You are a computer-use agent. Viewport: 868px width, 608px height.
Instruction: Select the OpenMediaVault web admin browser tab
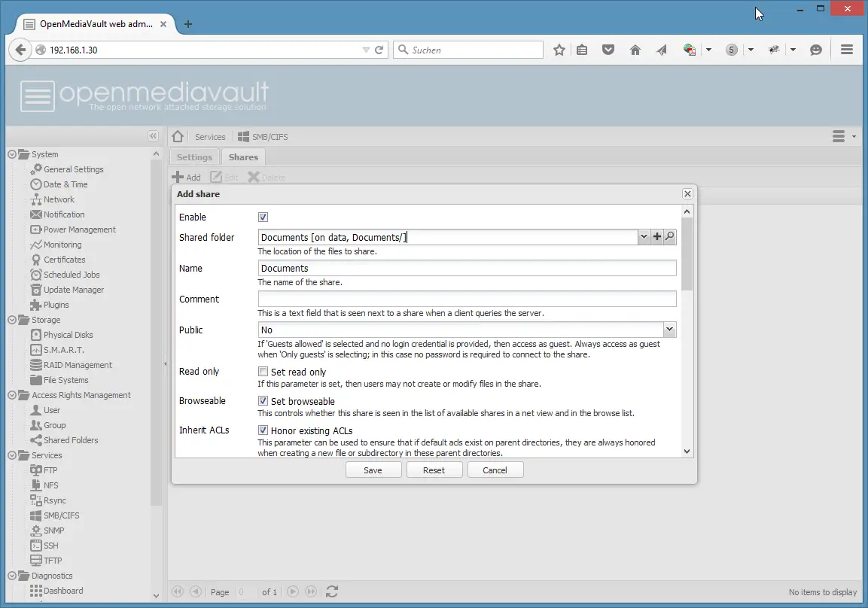click(95, 24)
